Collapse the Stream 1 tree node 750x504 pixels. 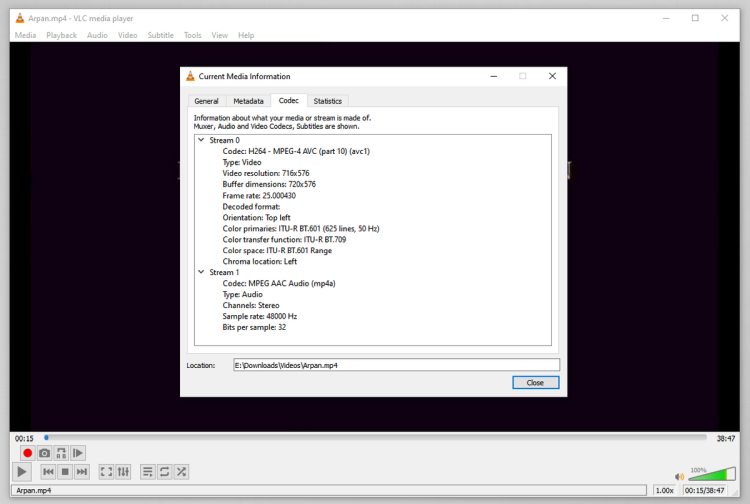tap(201, 272)
